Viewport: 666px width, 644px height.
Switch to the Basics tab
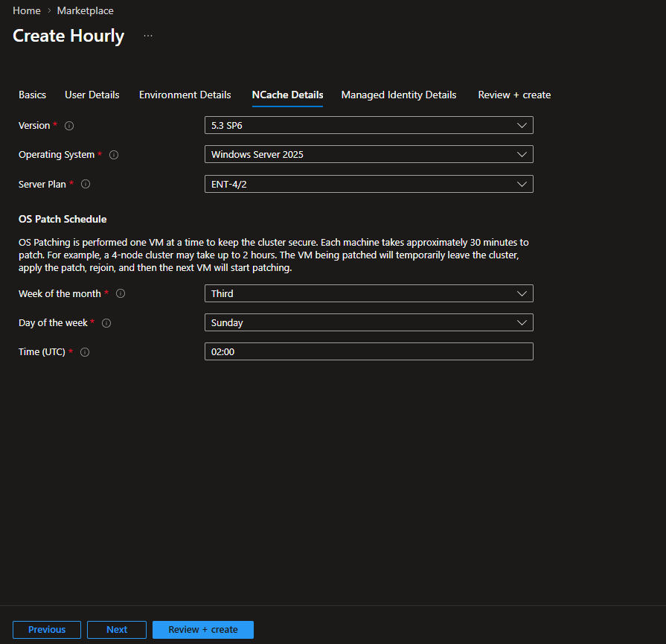pos(32,95)
